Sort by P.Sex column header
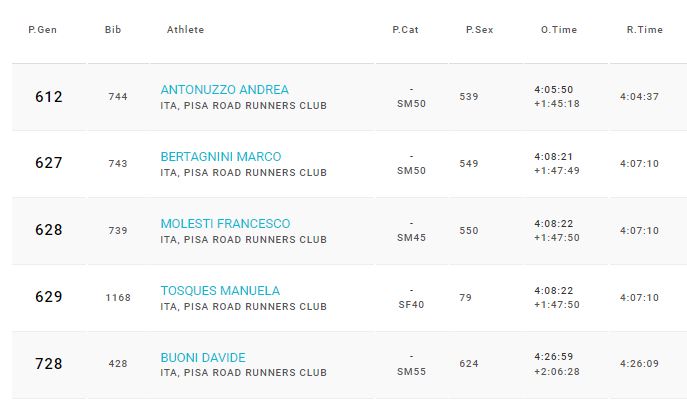 [x=479, y=30]
